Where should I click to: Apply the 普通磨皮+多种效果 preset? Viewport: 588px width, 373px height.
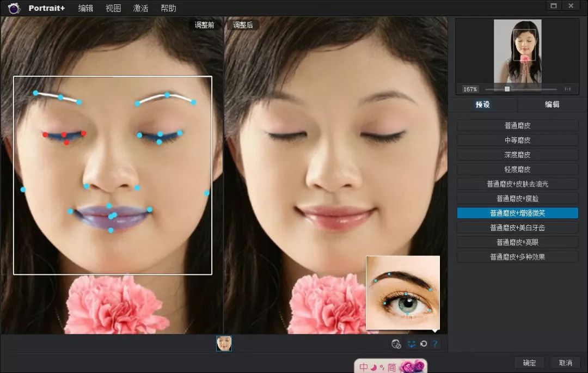click(518, 257)
